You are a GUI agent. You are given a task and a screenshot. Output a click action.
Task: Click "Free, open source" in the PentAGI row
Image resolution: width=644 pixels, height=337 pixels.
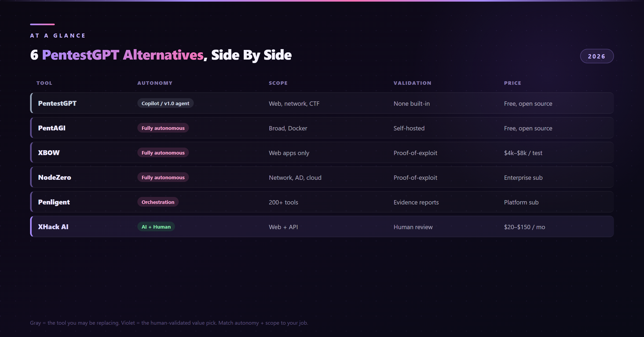coord(528,128)
